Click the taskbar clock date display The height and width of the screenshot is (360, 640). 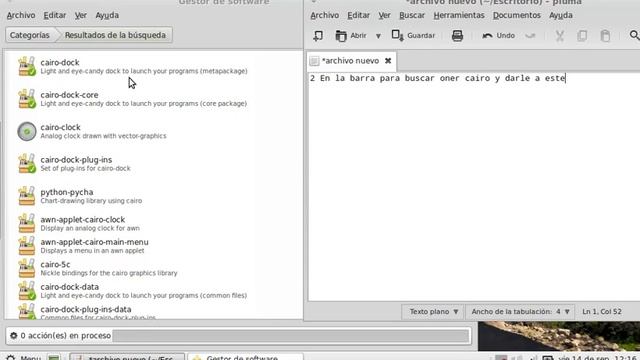(x=598, y=358)
